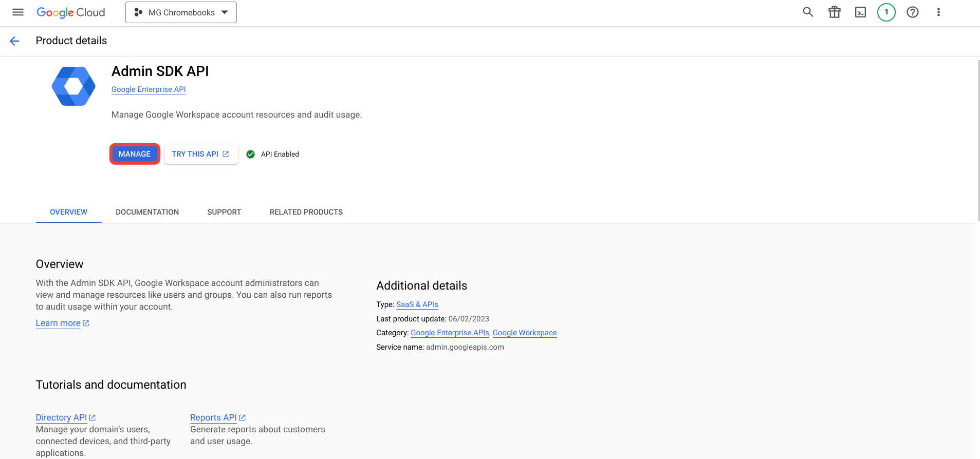The width and height of the screenshot is (980, 459).
Task: Click the Product details page title
Action: click(71, 41)
